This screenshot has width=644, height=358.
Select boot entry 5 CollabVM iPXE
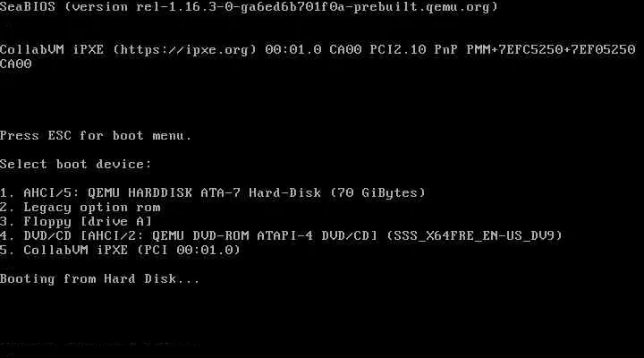coord(120,250)
